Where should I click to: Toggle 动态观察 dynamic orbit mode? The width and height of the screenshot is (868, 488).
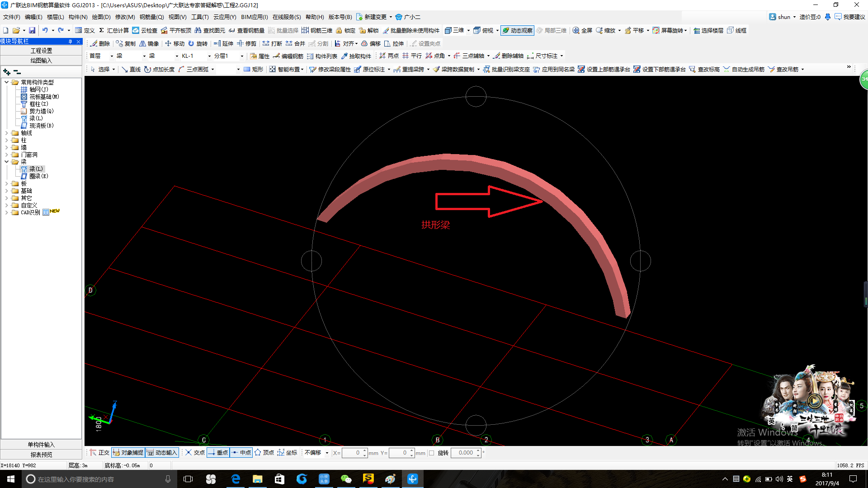(517, 30)
